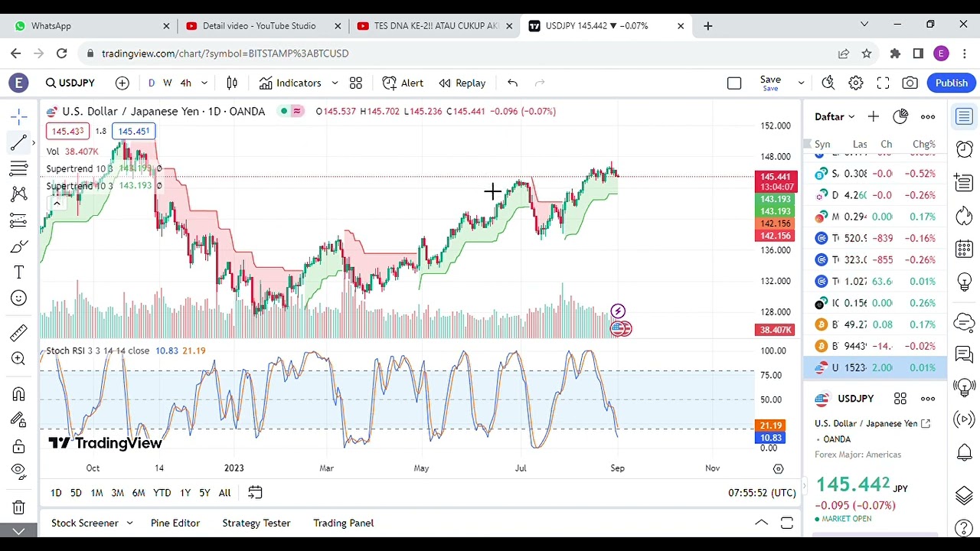Add symbol to the watchlist

pos(874,116)
